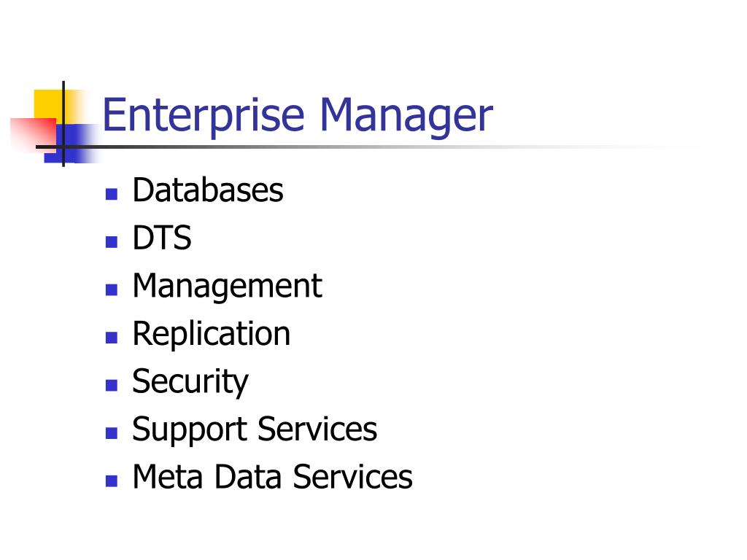Click the bullet beside Meta Data Services
The height and width of the screenshot is (560, 747).
(112, 481)
